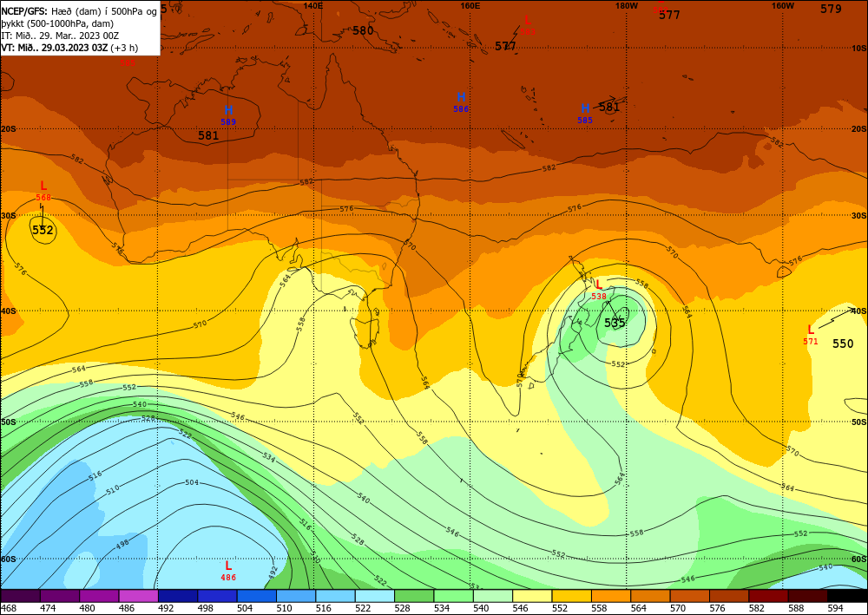
Task: Click the 'IT: Mið.. 29. Mar.. 2023 00Z' line
Action: [60, 36]
